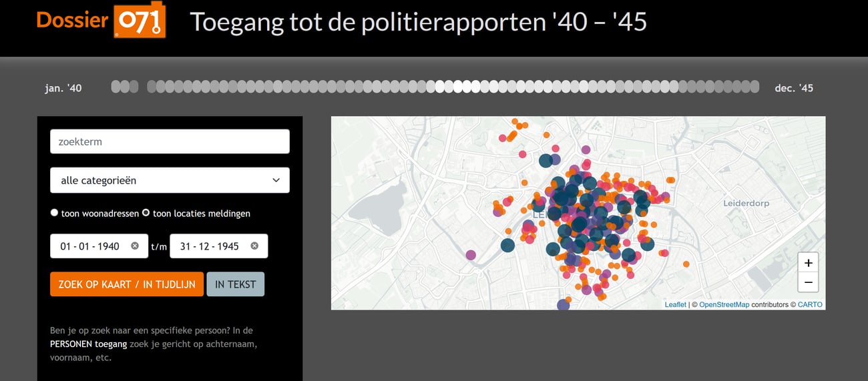This screenshot has width=868, height=381.
Task: Open the 'alle categorieën' dropdown
Action: pyautogui.click(x=170, y=180)
